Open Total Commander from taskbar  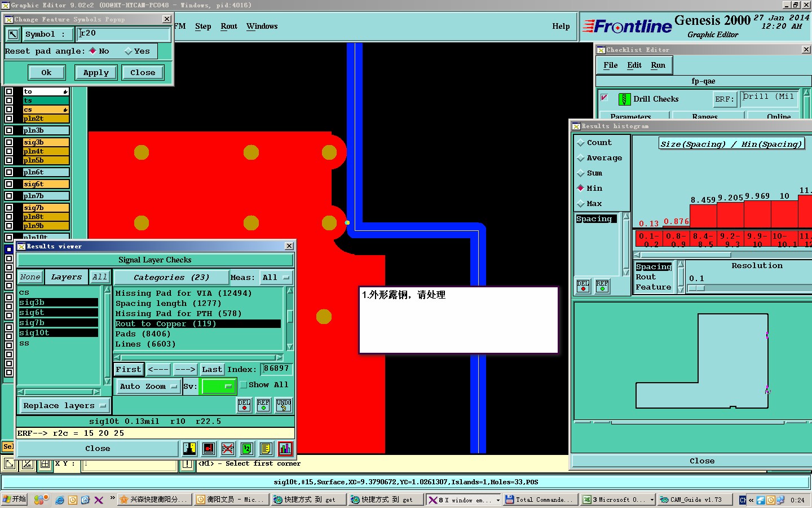pyautogui.click(x=540, y=500)
